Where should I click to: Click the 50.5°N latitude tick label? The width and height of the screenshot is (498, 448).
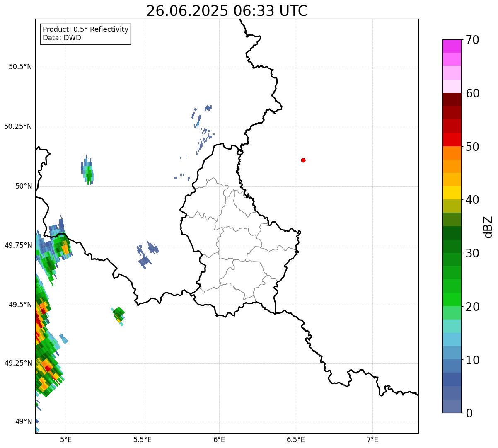point(20,67)
